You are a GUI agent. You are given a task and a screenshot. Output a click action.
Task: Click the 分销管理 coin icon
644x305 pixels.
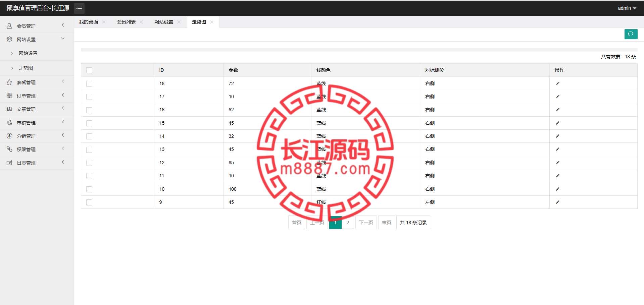(9, 136)
